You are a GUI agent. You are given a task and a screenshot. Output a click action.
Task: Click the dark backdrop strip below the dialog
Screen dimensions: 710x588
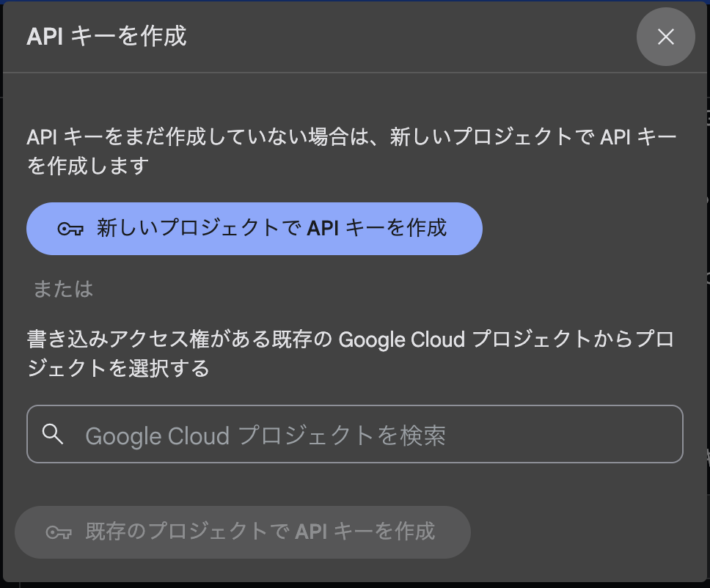[355, 585]
